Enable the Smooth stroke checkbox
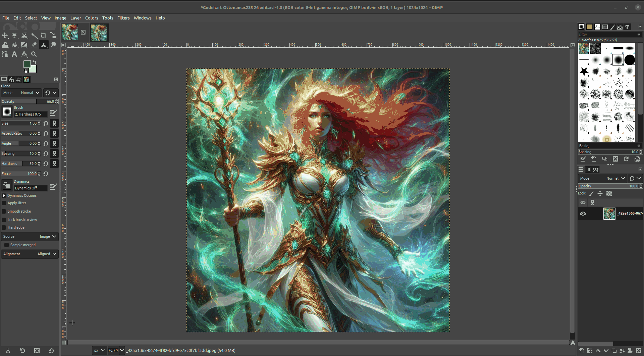Viewport: 644px width, 356px height. click(4, 211)
